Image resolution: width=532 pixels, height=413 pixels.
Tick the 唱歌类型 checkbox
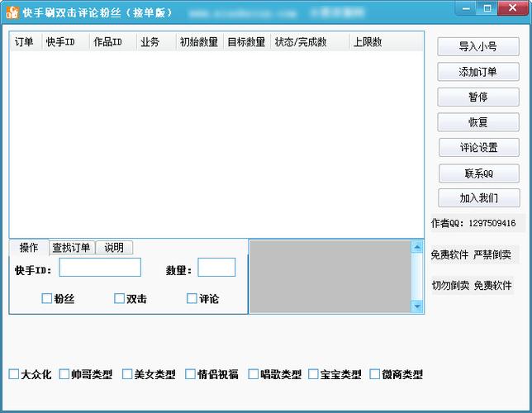coord(254,374)
